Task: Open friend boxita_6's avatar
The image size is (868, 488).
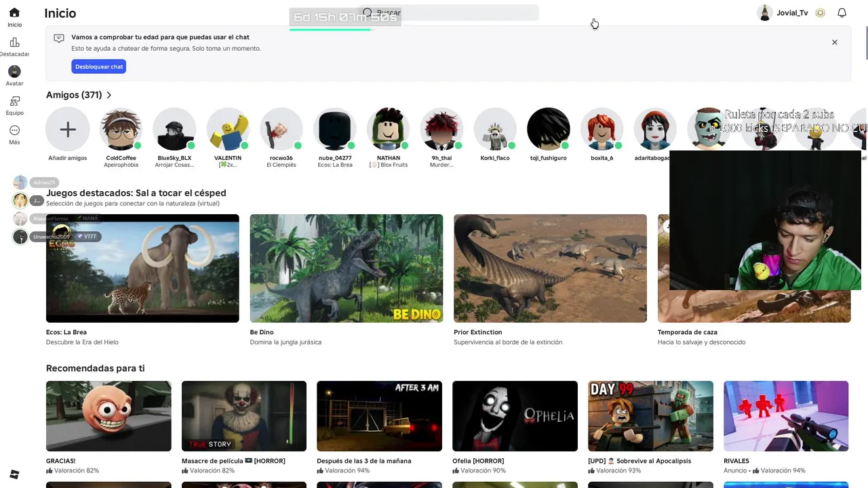Action: (x=601, y=129)
